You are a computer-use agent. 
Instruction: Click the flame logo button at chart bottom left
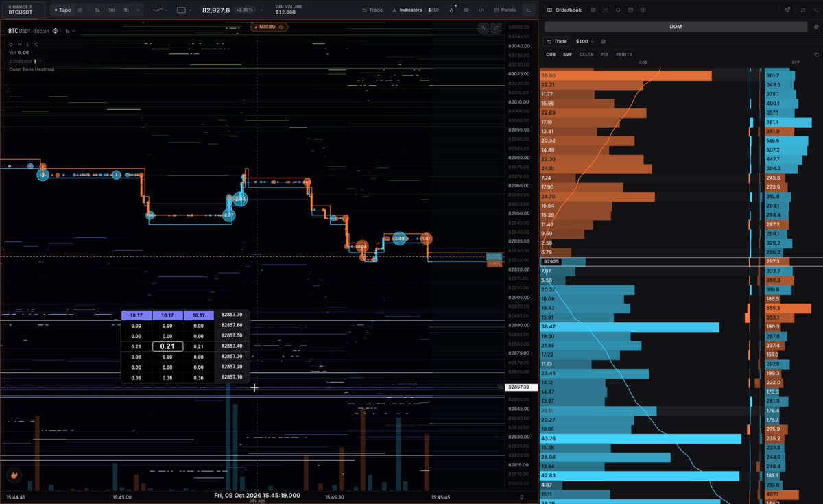tap(12, 475)
